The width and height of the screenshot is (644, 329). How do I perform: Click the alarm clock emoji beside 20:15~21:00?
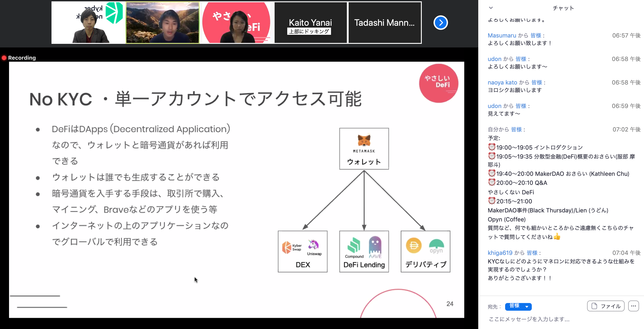pyautogui.click(x=492, y=201)
